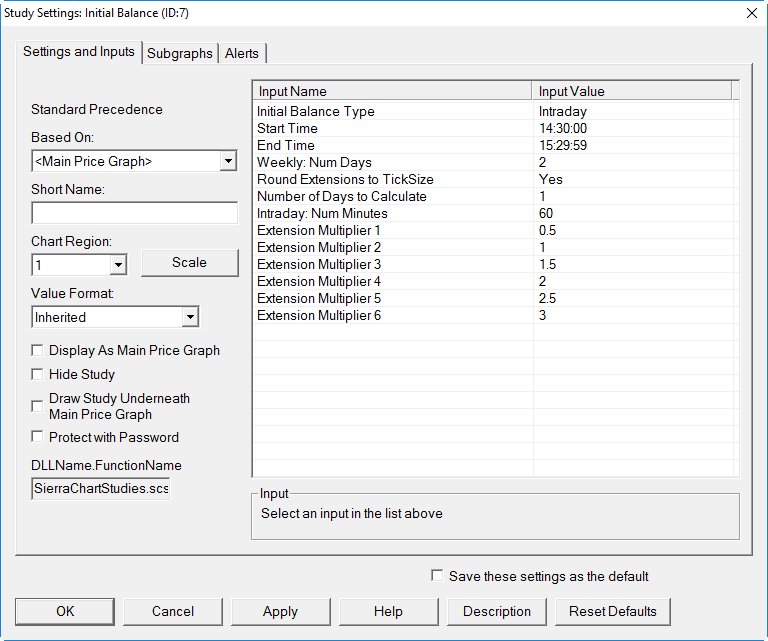Confirm with the OK button
768x641 pixels.
[65, 612]
